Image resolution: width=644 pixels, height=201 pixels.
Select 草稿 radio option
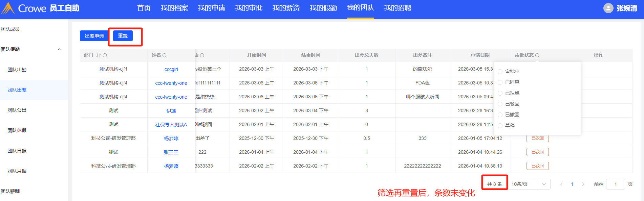[x=500, y=126]
